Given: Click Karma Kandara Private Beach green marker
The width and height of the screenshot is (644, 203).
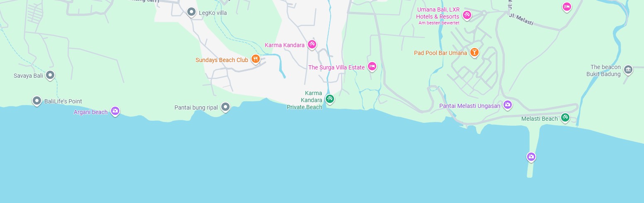Looking at the screenshot, I should tap(329, 99).
